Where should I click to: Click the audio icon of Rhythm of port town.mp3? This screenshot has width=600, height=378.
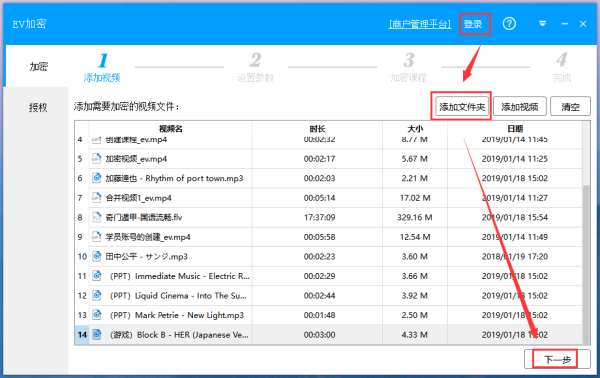(x=97, y=178)
